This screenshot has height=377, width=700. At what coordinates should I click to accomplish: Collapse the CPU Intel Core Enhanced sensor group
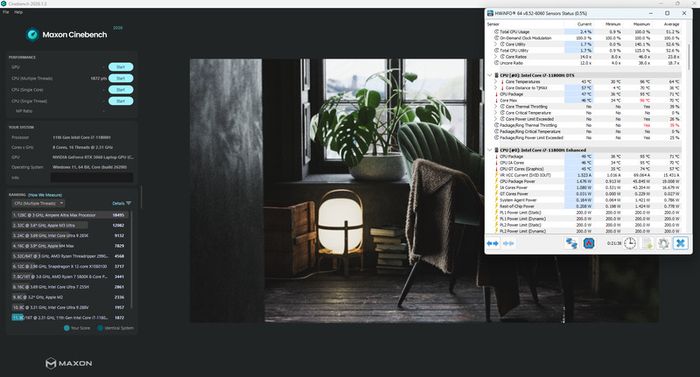coord(490,150)
